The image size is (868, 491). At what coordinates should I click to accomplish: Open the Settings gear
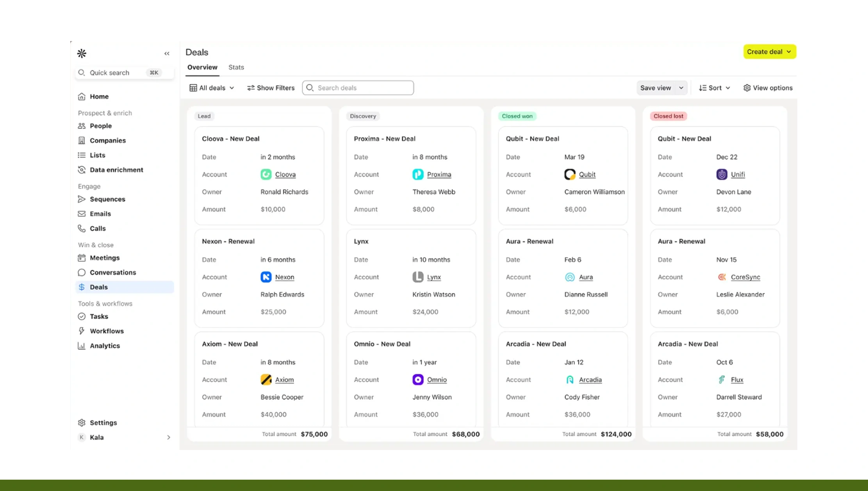tap(82, 422)
